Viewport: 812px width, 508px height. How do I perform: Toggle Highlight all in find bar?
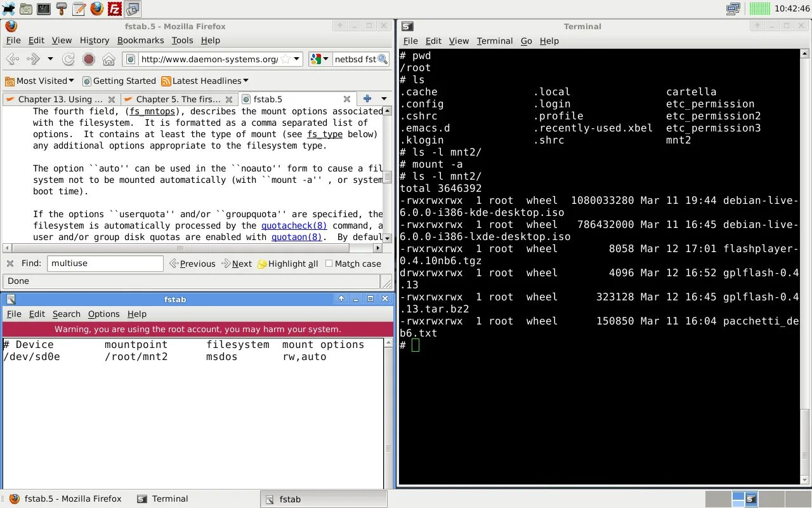click(287, 264)
